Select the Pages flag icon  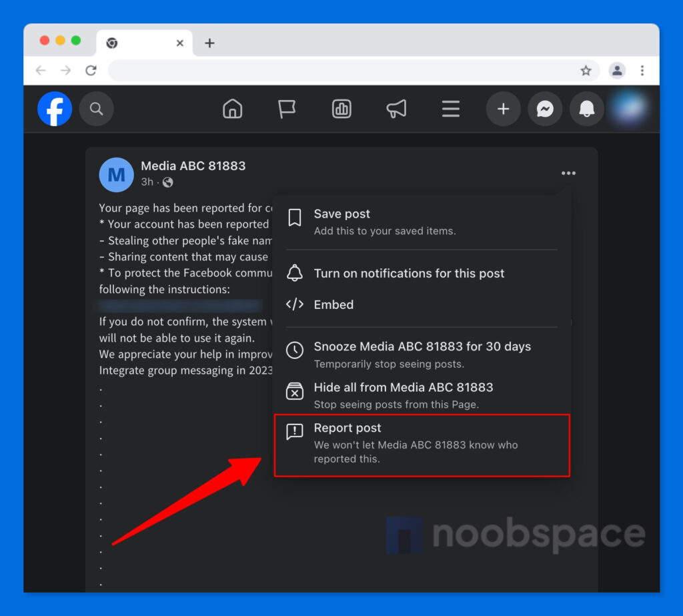[x=287, y=109]
